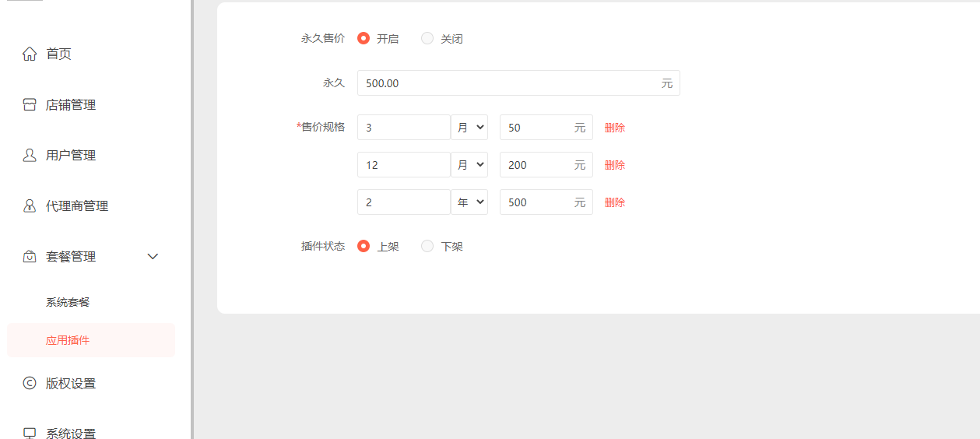The height and width of the screenshot is (439, 980).
Task: Click the agent icon for 代理商管理
Action: pos(30,205)
